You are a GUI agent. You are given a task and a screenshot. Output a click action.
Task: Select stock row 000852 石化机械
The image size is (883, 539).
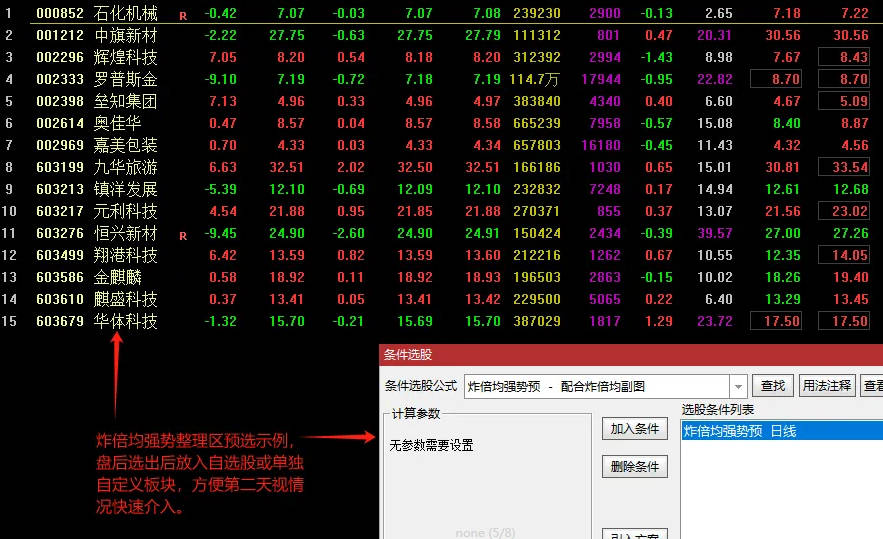(442, 13)
